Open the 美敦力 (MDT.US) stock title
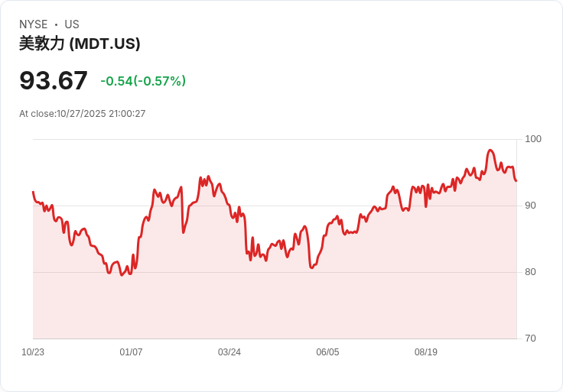The image size is (563, 392). (x=80, y=44)
